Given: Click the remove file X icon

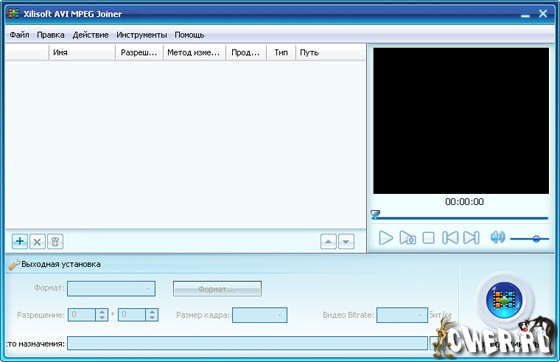Looking at the screenshot, I should (x=37, y=242).
